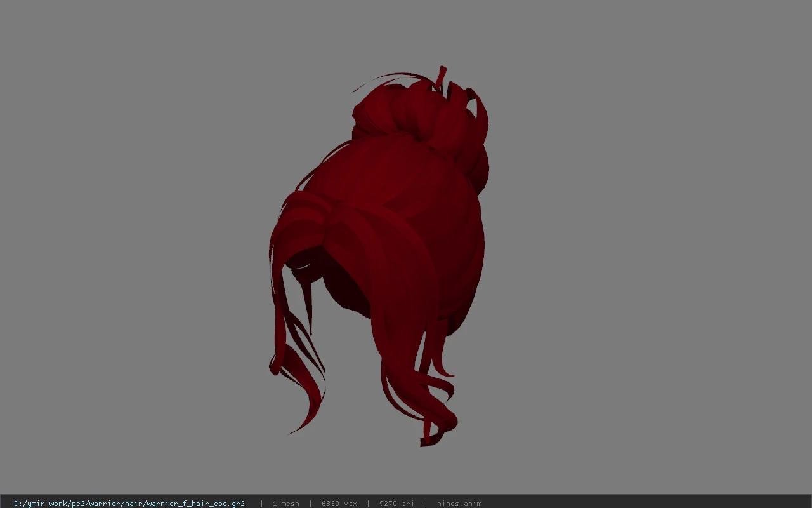This screenshot has width=812, height=508.
Task: Click the 'nincs anim' status text
Action: tap(459, 504)
